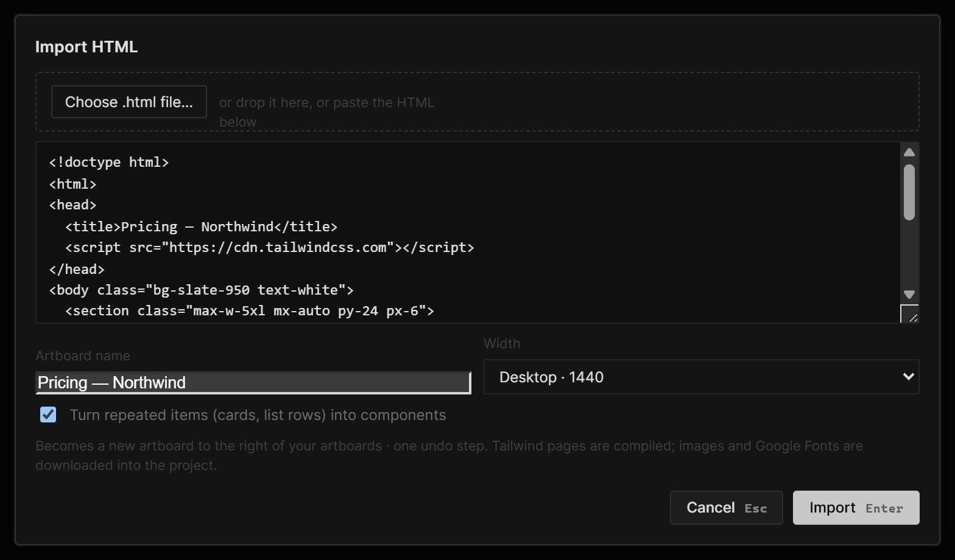Click the closing </head> tag line
955x560 pixels.
point(77,269)
